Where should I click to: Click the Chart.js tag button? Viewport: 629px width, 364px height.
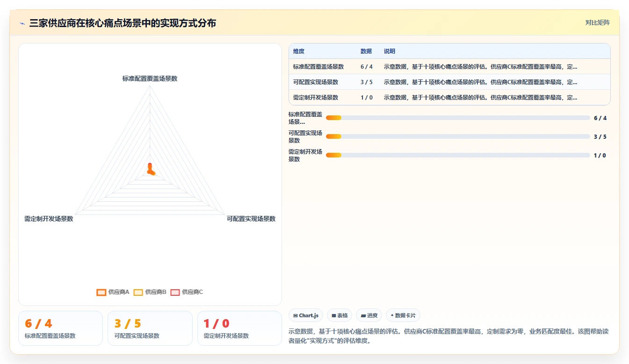(306, 315)
